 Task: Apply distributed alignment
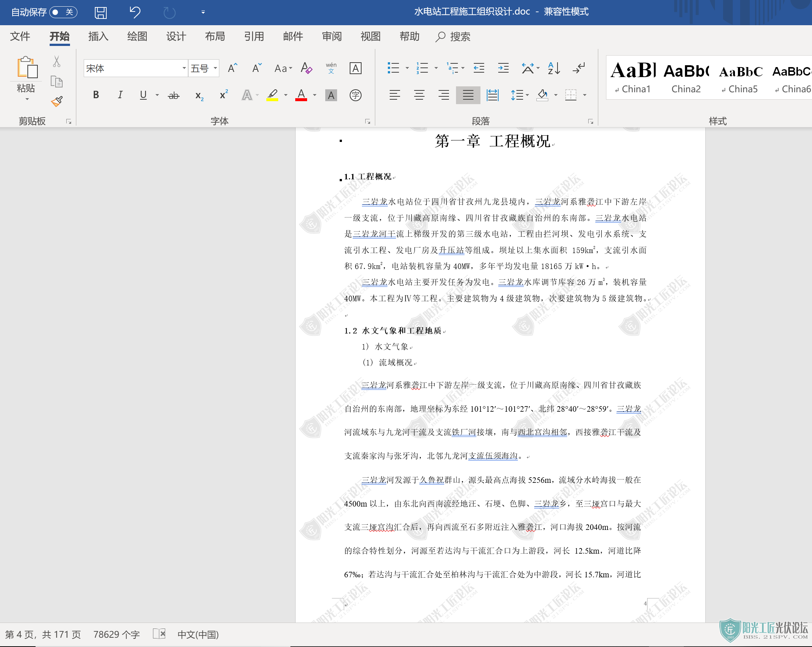tap(492, 95)
